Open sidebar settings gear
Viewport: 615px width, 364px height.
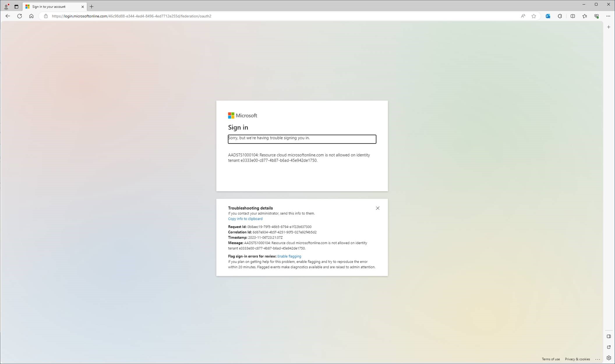(609, 358)
